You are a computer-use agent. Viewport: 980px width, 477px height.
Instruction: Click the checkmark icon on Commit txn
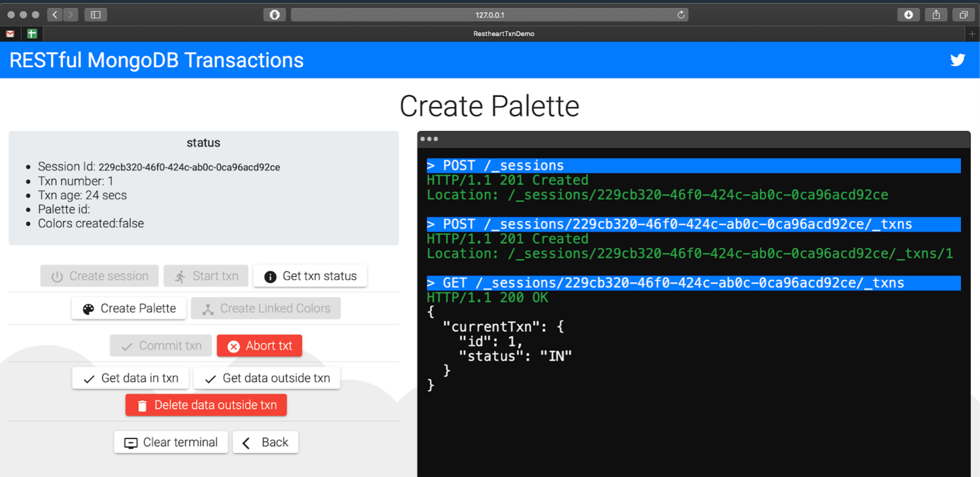click(x=127, y=345)
